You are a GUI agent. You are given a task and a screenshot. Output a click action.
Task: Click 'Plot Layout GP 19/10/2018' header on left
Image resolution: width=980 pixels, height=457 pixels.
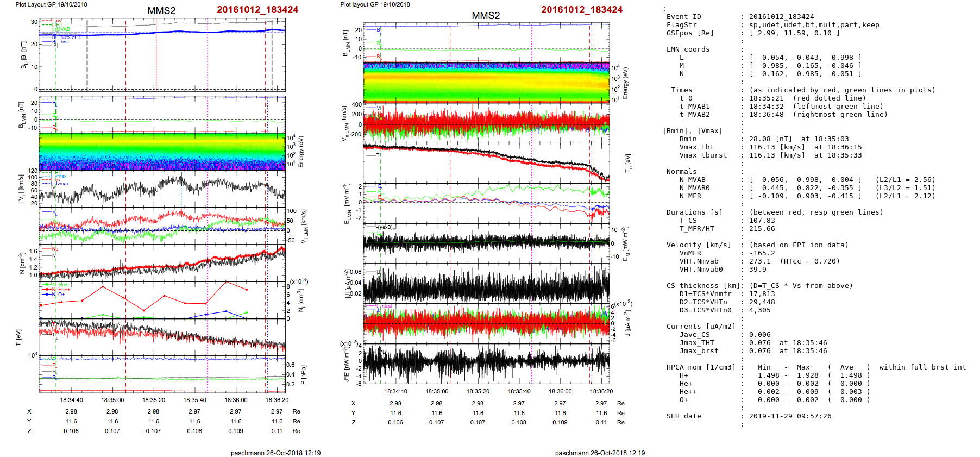click(51, 4)
